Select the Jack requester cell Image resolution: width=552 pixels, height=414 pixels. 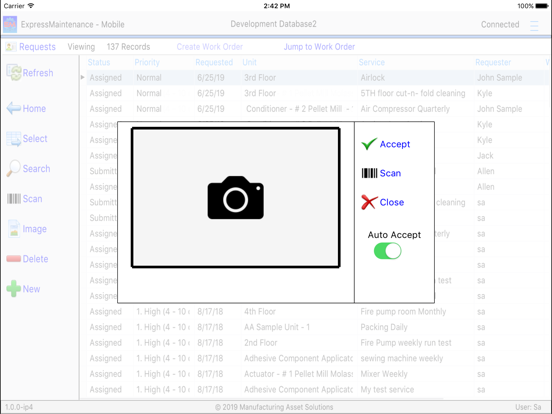tap(509, 156)
